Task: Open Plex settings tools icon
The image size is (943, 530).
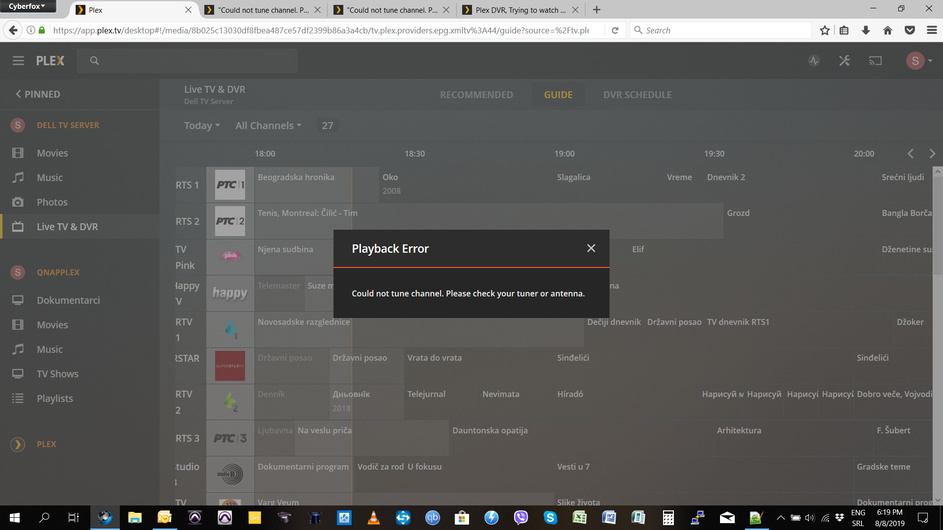Action: 844,61
